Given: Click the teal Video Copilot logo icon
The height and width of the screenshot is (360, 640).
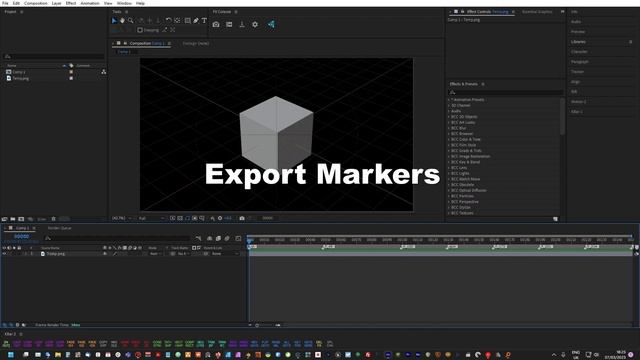Looking at the screenshot, I should (x=271, y=24).
